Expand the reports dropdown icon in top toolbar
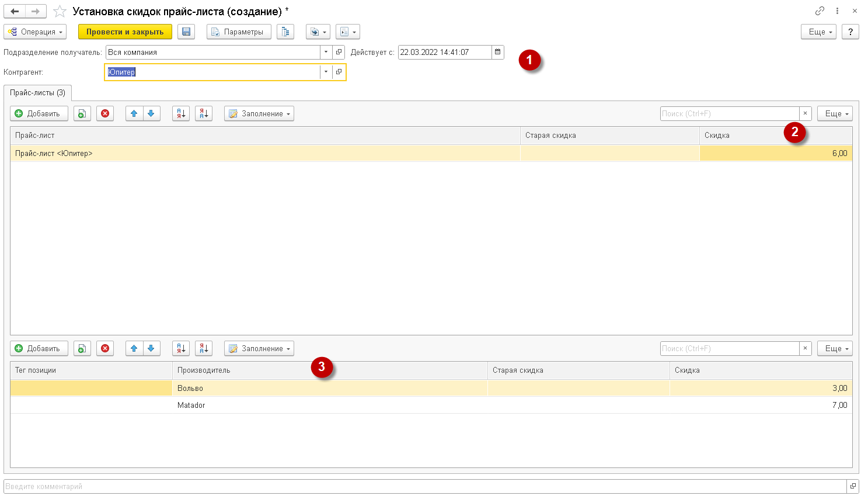The width and height of the screenshot is (868, 499). click(348, 32)
